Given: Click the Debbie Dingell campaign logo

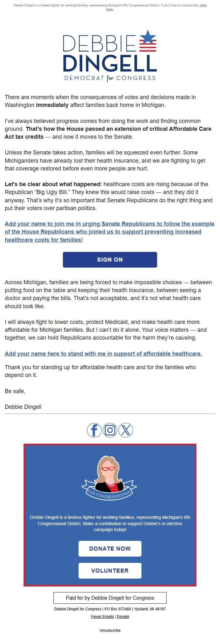Looking at the screenshot, I should coord(110,57).
